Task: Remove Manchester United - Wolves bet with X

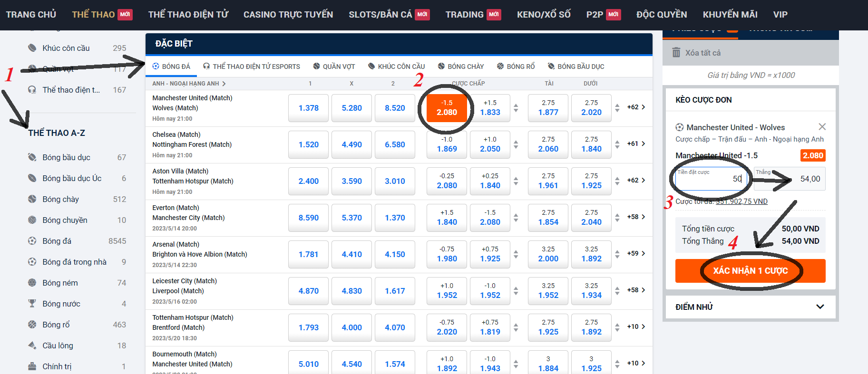Action: pyautogui.click(x=822, y=127)
